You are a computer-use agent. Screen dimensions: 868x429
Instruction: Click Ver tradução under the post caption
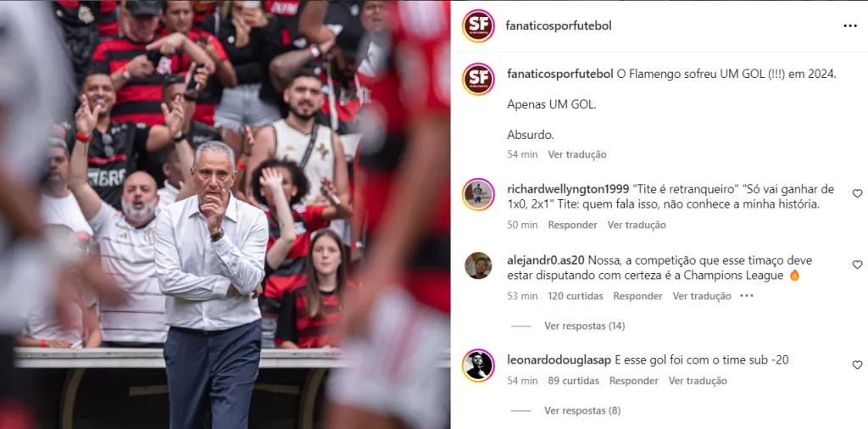pos(577,154)
